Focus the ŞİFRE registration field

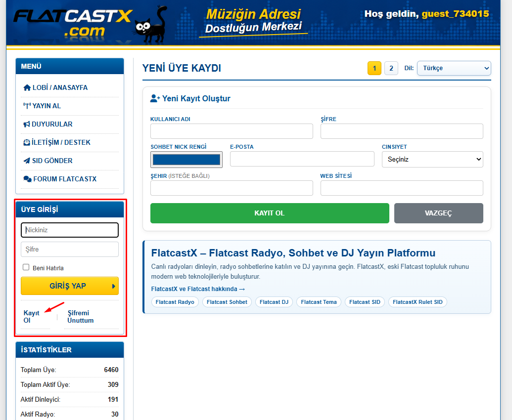[402, 131]
